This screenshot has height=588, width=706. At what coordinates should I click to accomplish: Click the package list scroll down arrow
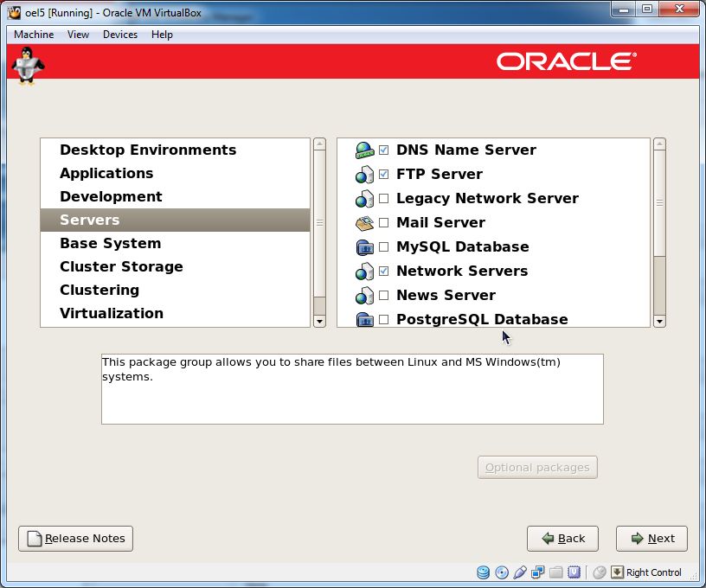click(659, 321)
